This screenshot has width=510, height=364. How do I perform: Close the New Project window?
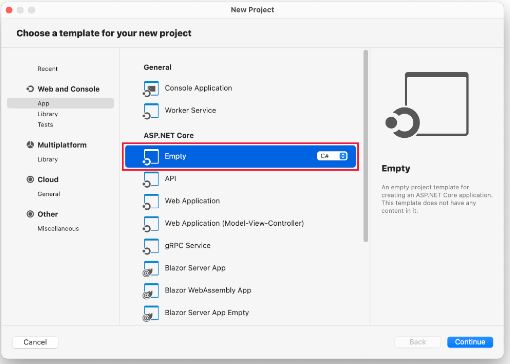click(9, 10)
